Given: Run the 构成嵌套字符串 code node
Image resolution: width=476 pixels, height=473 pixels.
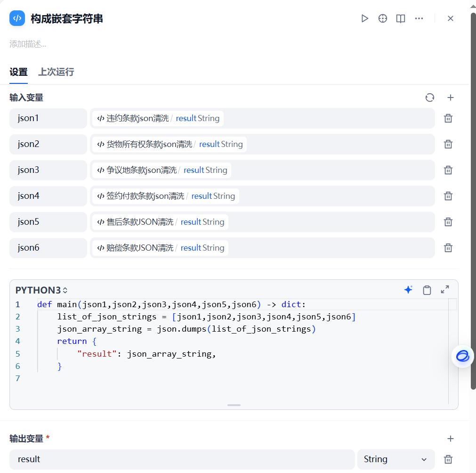Looking at the screenshot, I should pyautogui.click(x=365, y=18).
